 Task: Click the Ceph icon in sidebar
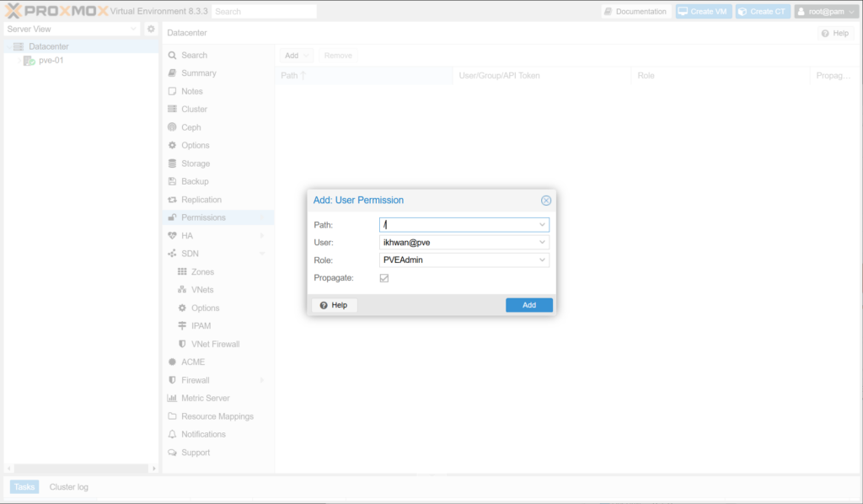click(x=172, y=127)
